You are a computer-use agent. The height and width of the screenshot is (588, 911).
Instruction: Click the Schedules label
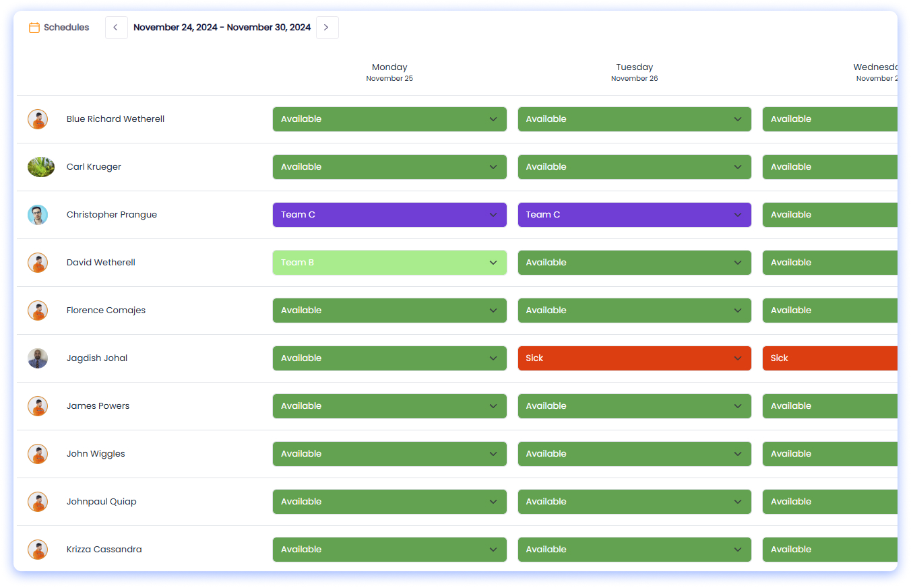coord(66,28)
